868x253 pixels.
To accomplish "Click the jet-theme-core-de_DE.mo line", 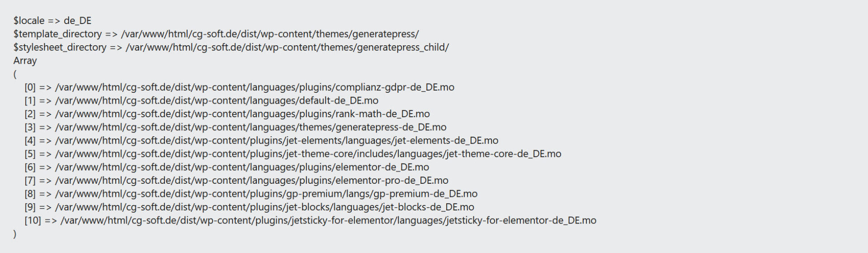I will 293,154.
